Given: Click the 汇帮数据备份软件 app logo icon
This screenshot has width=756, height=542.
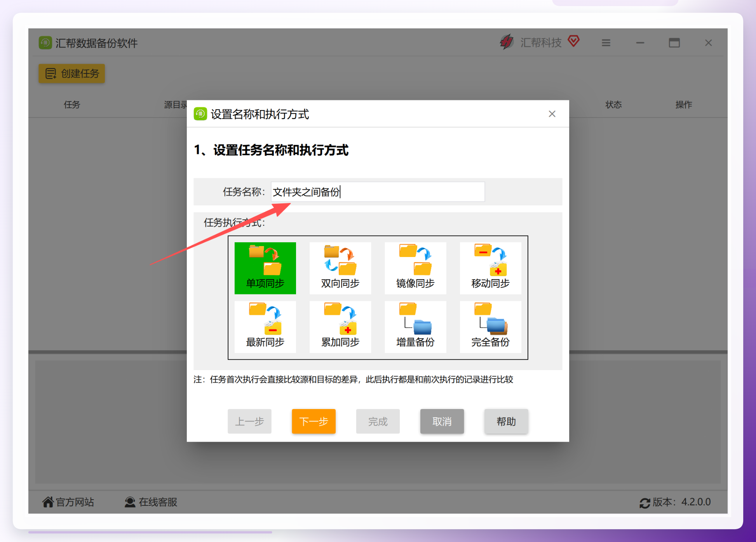Looking at the screenshot, I should 45,43.
